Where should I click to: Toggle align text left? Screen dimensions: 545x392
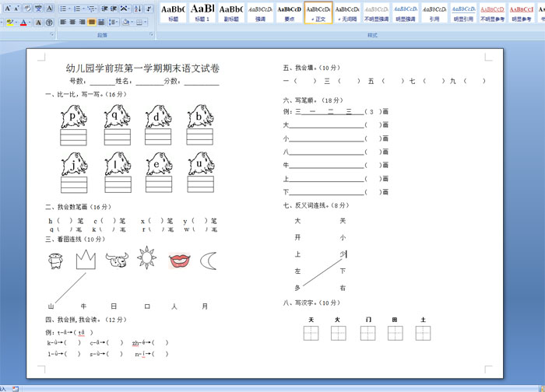pyautogui.click(x=63, y=23)
